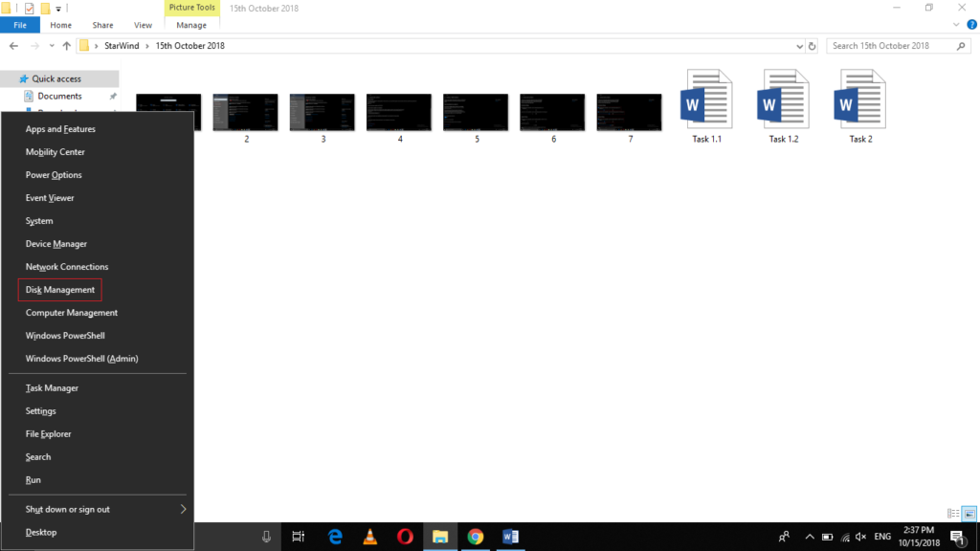
Task: Click StarWind in the address breadcrumb
Action: coord(120,46)
